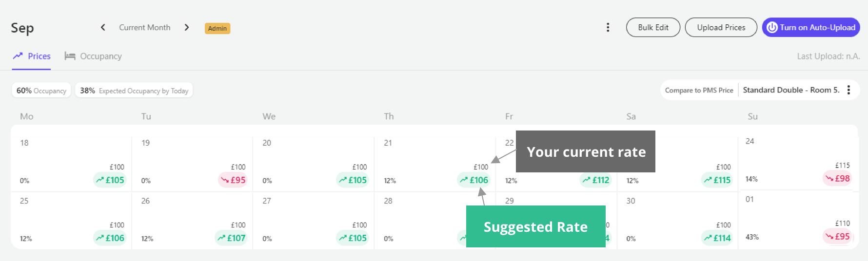Click the Upload Prices button

(x=721, y=27)
